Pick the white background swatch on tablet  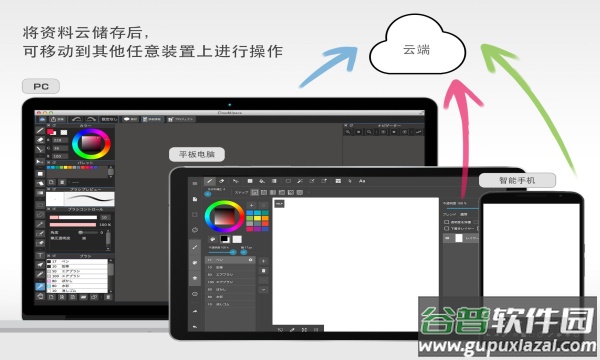click(x=237, y=239)
